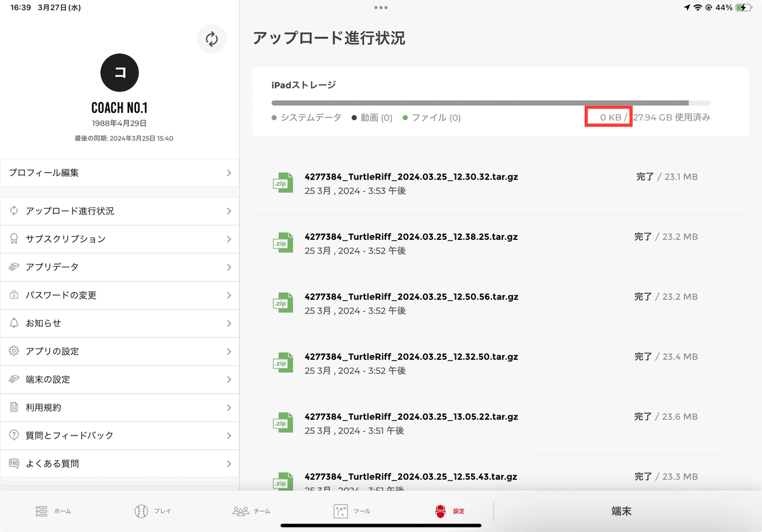Tap the 端末 button at bottom right
Screen dimensions: 762x532
point(621,511)
